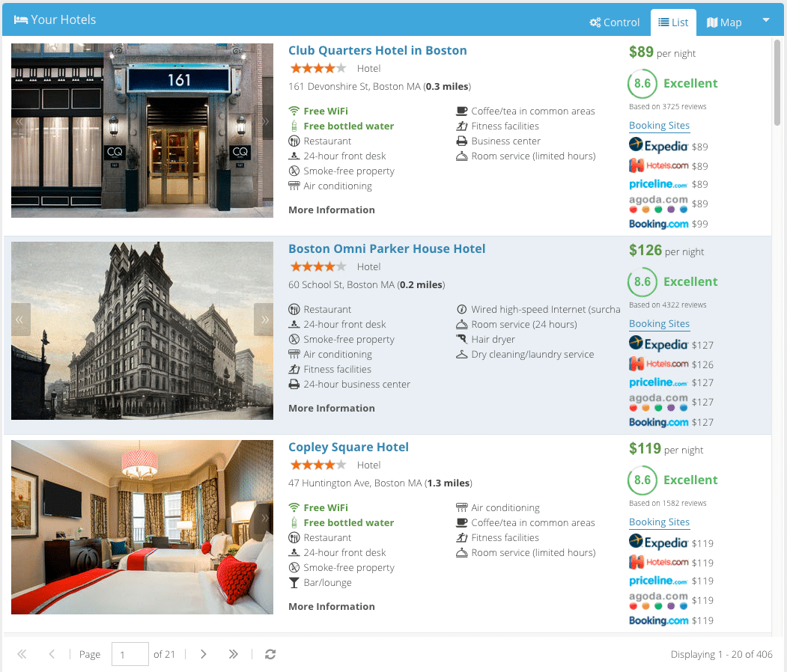Choose Expedia $89 offer for Club Quarters
This screenshot has height=672, width=787.
[x=668, y=146]
